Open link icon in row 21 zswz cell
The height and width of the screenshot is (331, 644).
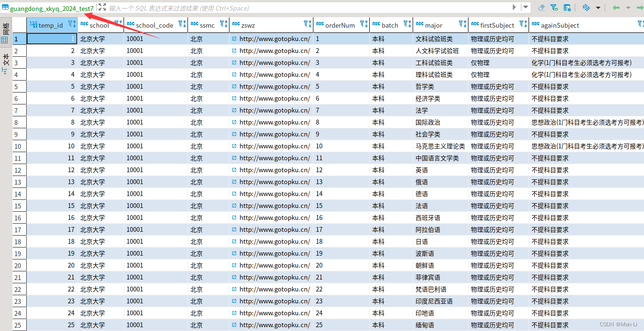click(x=234, y=277)
